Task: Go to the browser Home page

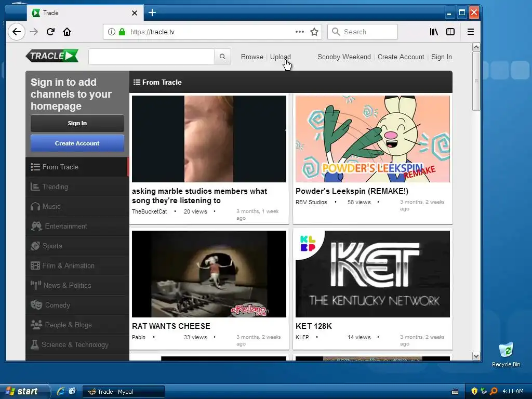Action: pos(67,32)
